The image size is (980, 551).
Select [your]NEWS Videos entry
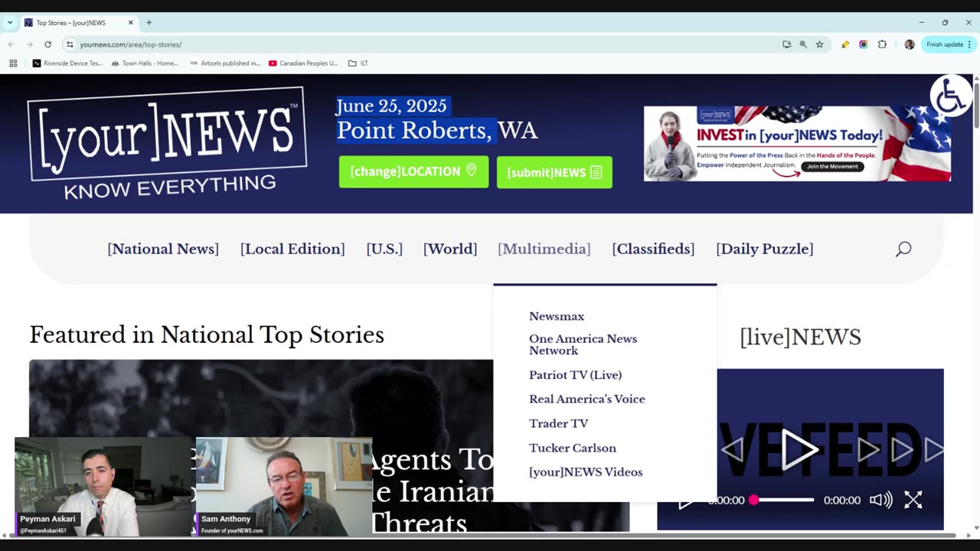click(x=586, y=472)
